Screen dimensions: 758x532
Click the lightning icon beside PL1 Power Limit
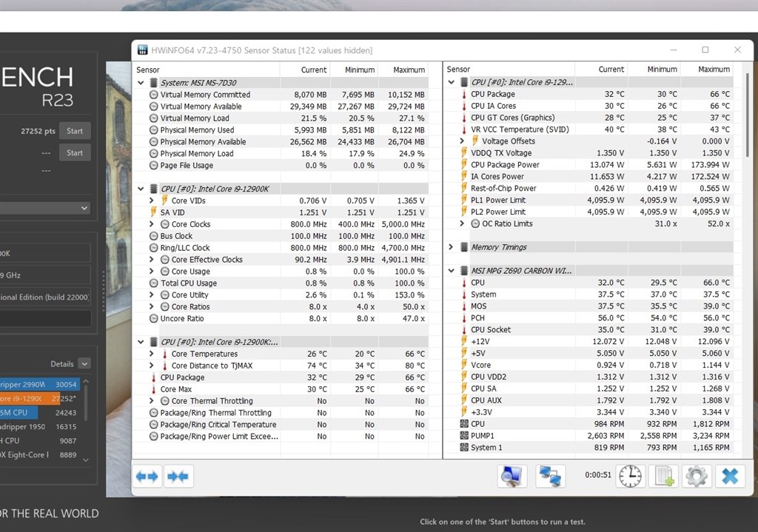[464, 200]
